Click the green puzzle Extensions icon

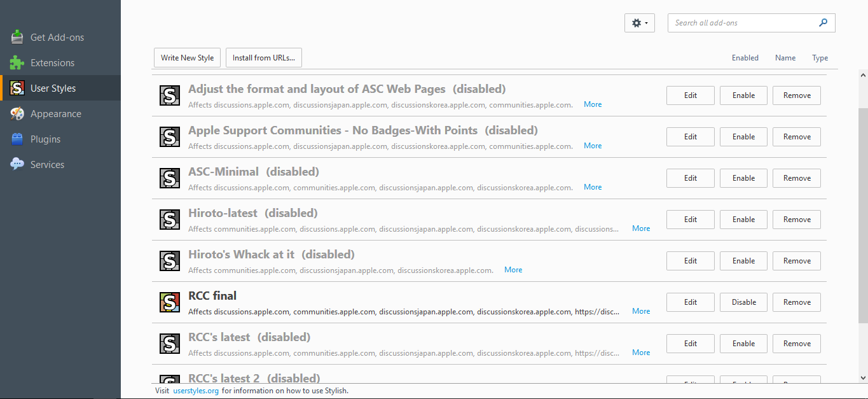pyautogui.click(x=18, y=62)
